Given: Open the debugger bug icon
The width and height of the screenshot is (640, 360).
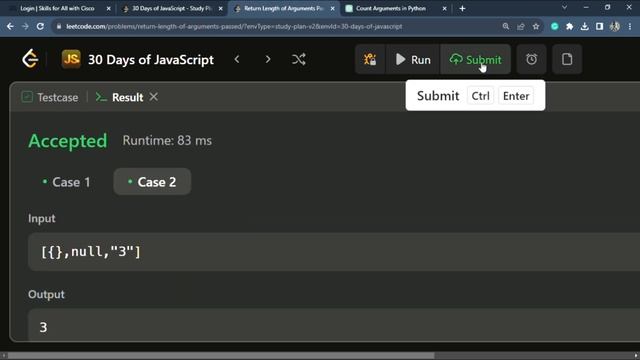Looking at the screenshot, I should click(370, 60).
